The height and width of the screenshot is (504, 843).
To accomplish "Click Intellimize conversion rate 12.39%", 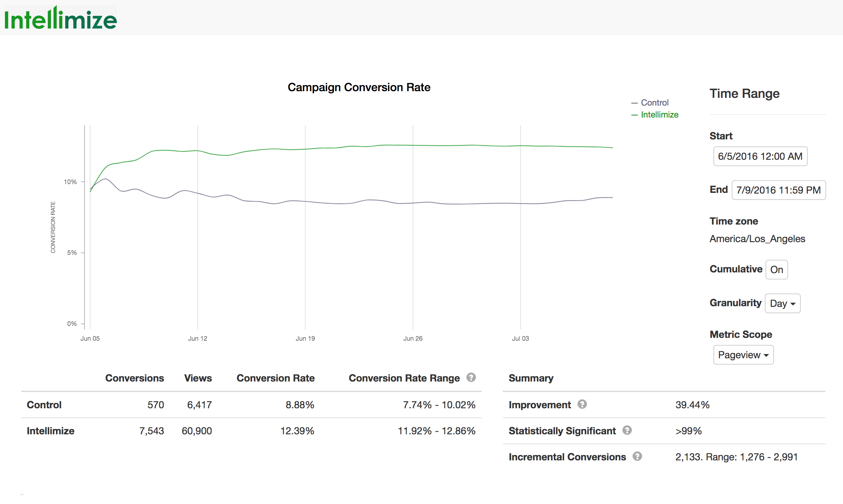I will point(297,431).
